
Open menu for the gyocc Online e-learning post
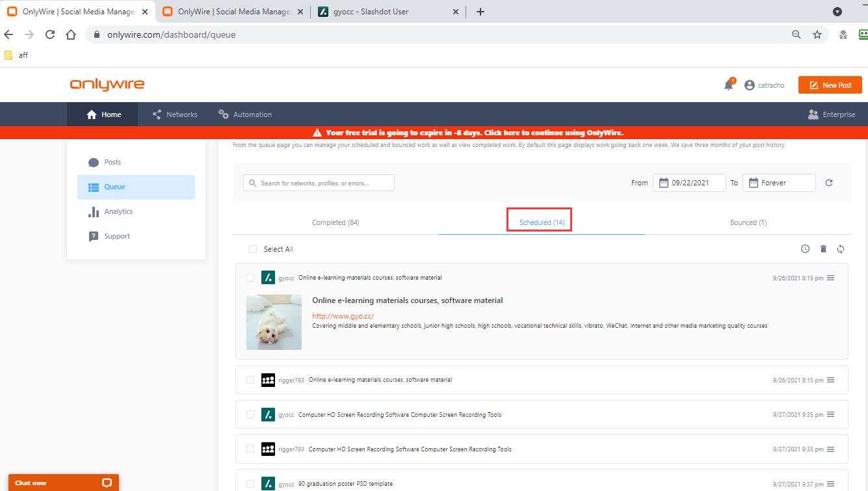(x=830, y=278)
